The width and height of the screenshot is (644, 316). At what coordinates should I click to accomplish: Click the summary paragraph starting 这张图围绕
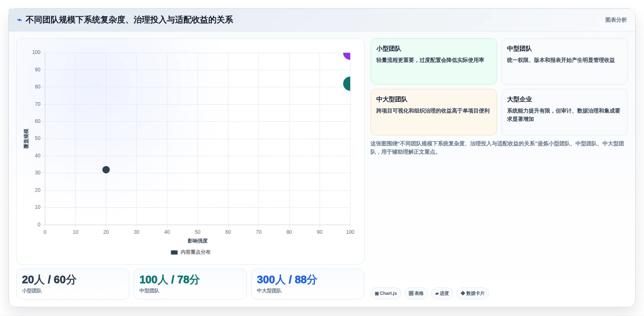click(497, 148)
